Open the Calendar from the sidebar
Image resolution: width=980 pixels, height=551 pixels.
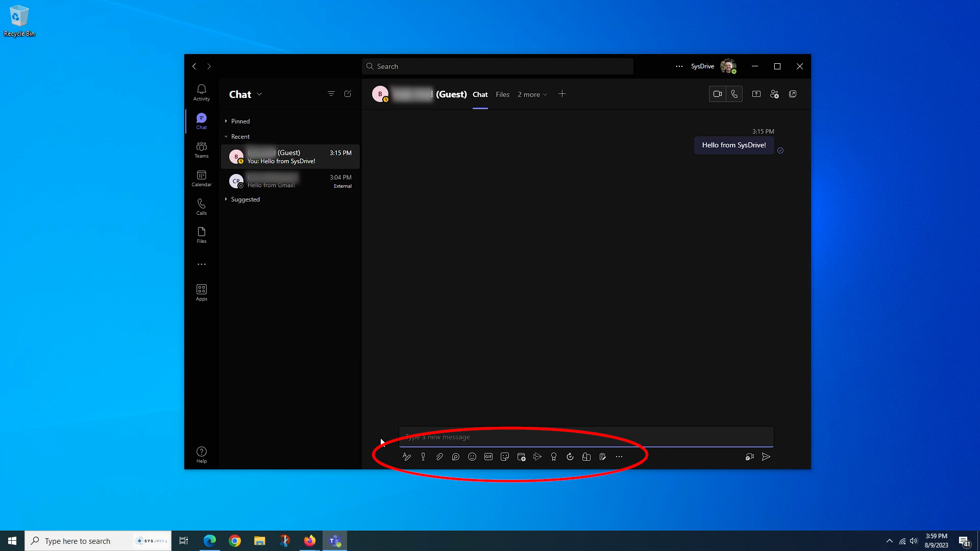tap(202, 179)
